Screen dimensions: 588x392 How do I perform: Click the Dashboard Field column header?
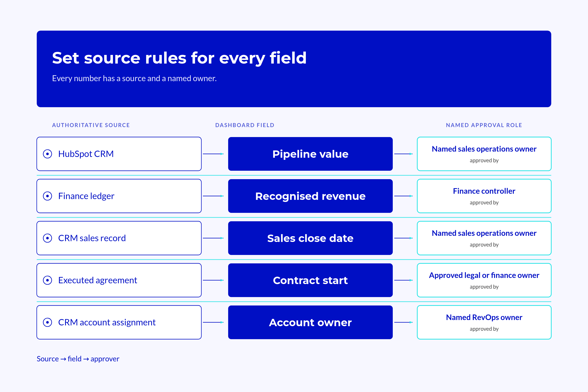(x=245, y=125)
